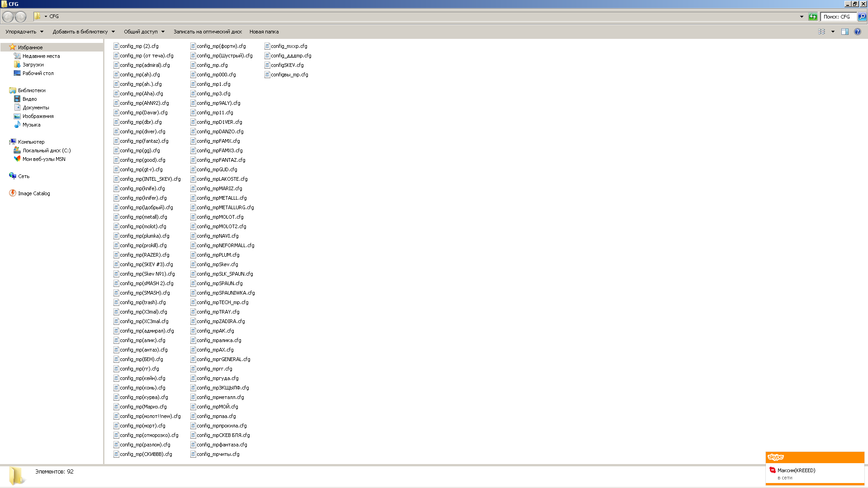This screenshot has width=868, height=488.
Task: Click the Новая папка button
Action: point(264,32)
